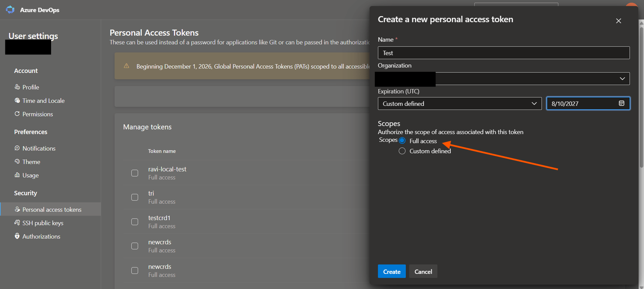
Task: Click the Theme palette icon
Action: 17,162
